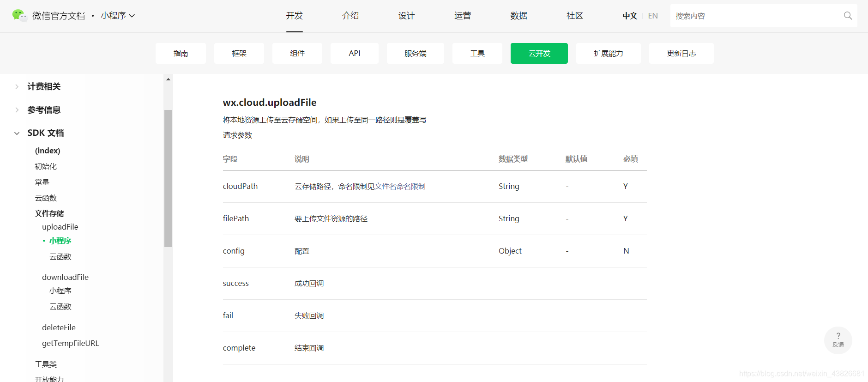
Task: Select the 框架 sub-tab
Action: pos(239,53)
